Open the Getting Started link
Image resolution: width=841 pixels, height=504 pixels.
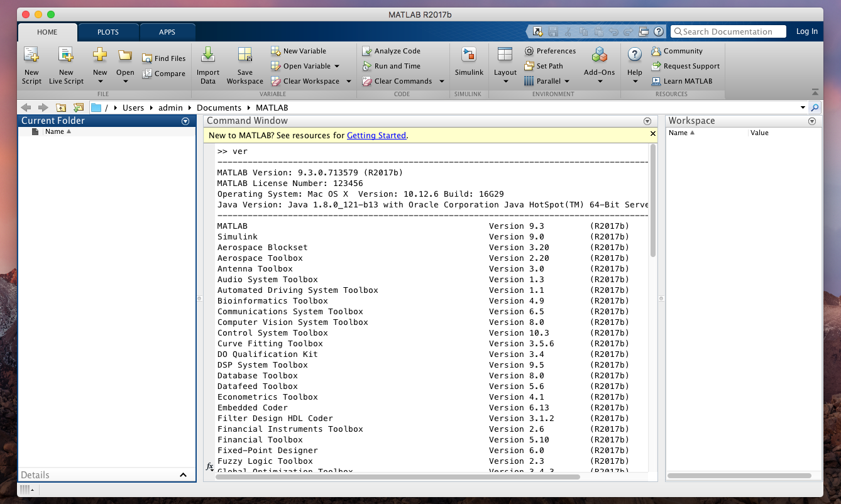[377, 135]
